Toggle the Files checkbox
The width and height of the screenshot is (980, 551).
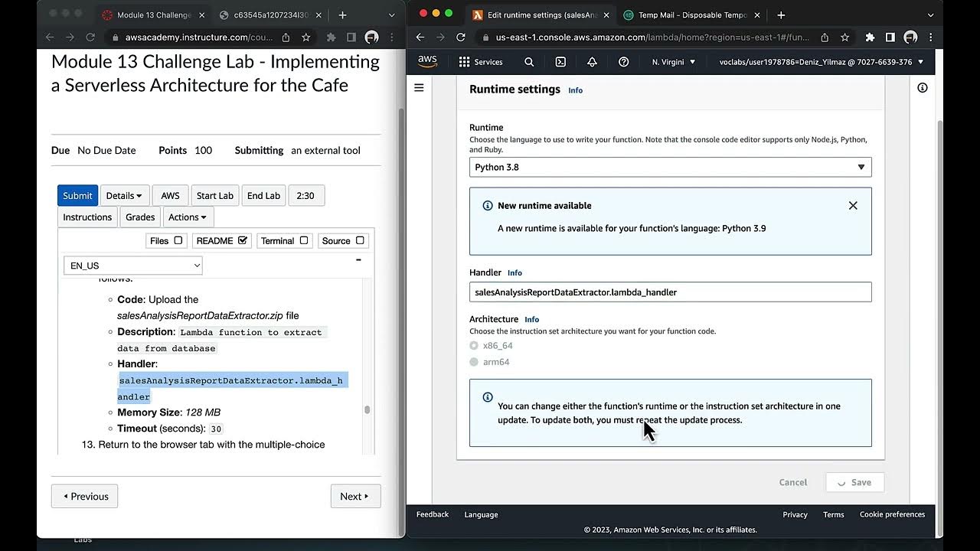(x=178, y=240)
